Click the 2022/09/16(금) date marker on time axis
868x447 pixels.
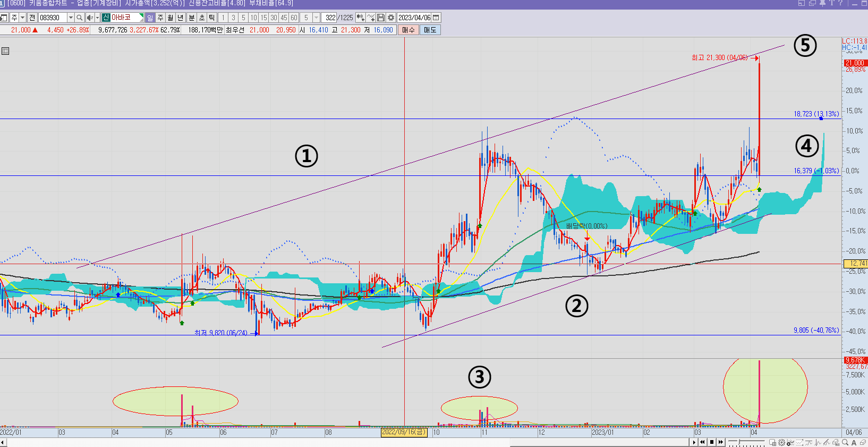click(404, 432)
